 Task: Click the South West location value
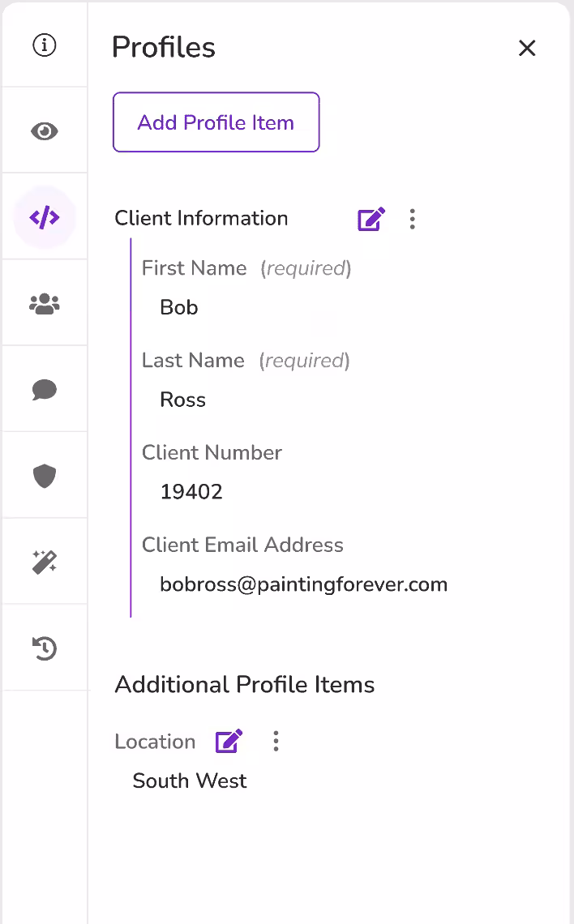coord(190,781)
